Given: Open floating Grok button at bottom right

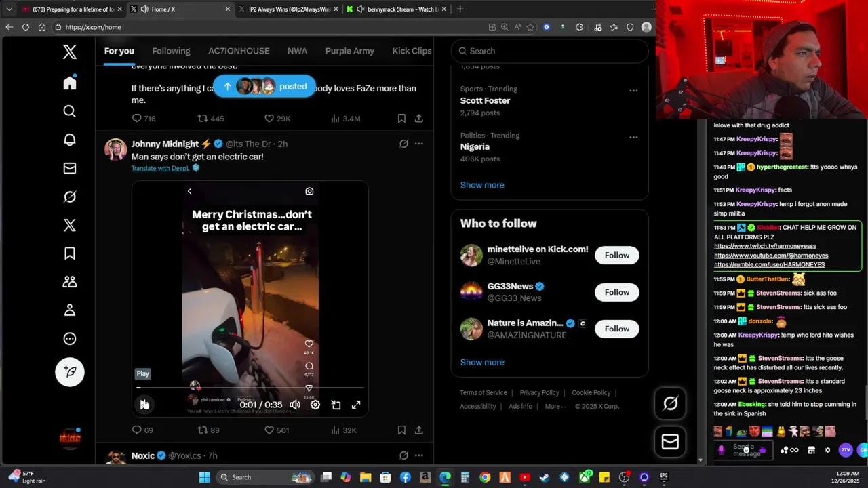Looking at the screenshot, I should 670,404.
